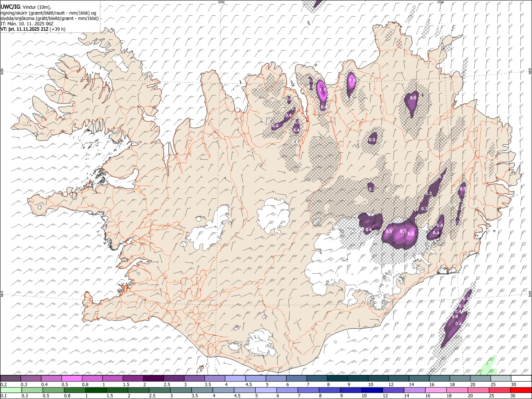Image resolution: width=532 pixels, height=399 pixels.
Task: Select the pale green swatch at 0.1 lower row
Action: (x=11, y=390)
